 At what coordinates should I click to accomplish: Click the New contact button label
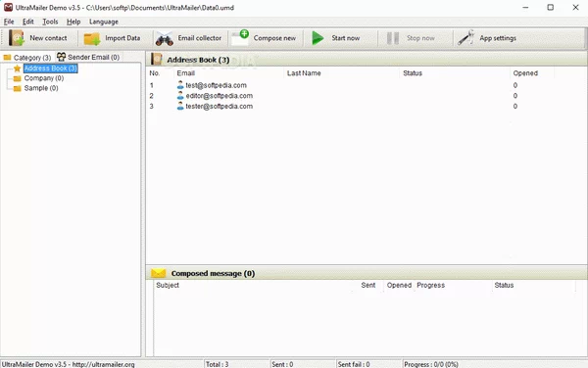[x=48, y=38]
